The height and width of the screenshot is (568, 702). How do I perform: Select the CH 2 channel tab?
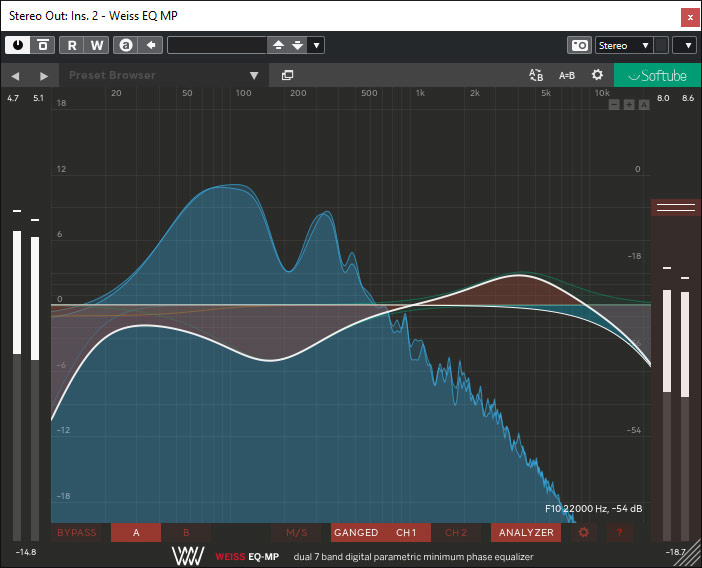tap(456, 532)
